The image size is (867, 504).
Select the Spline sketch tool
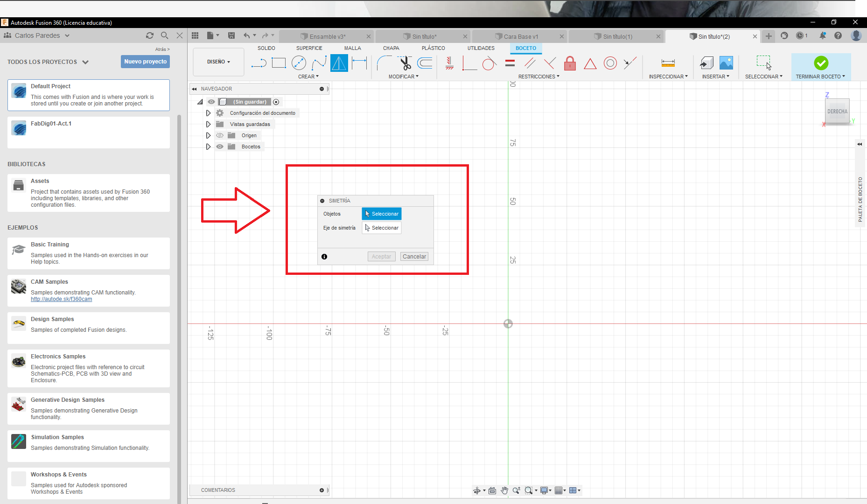[x=319, y=63]
